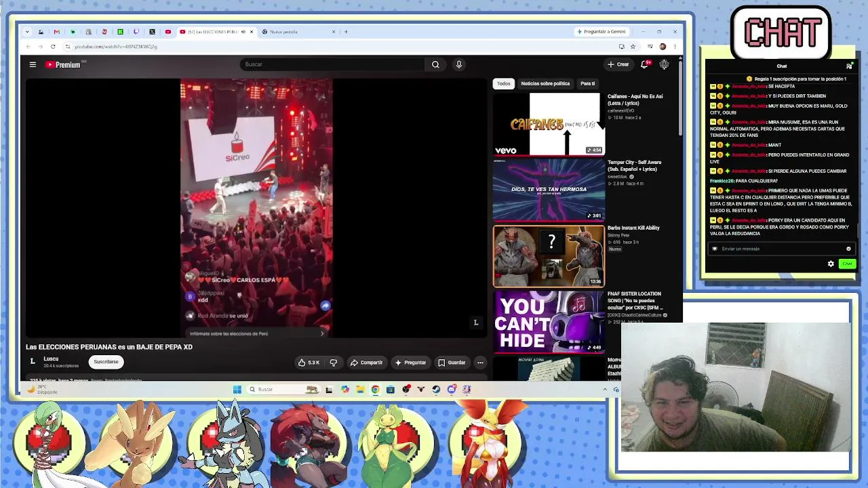The width and height of the screenshot is (868, 488).
Task: Open Chrome from the Windows taskbar
Action: 375,389
